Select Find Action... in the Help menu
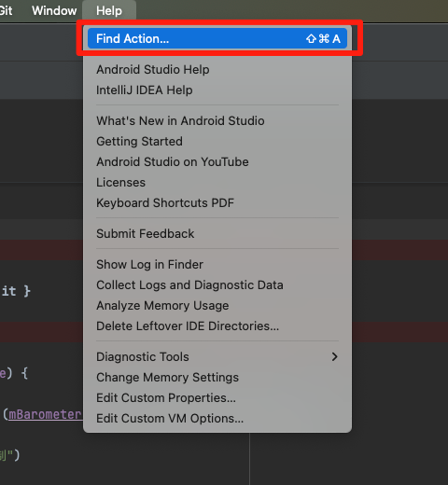This screenshot has width=448, height=485. coord(217,38)
